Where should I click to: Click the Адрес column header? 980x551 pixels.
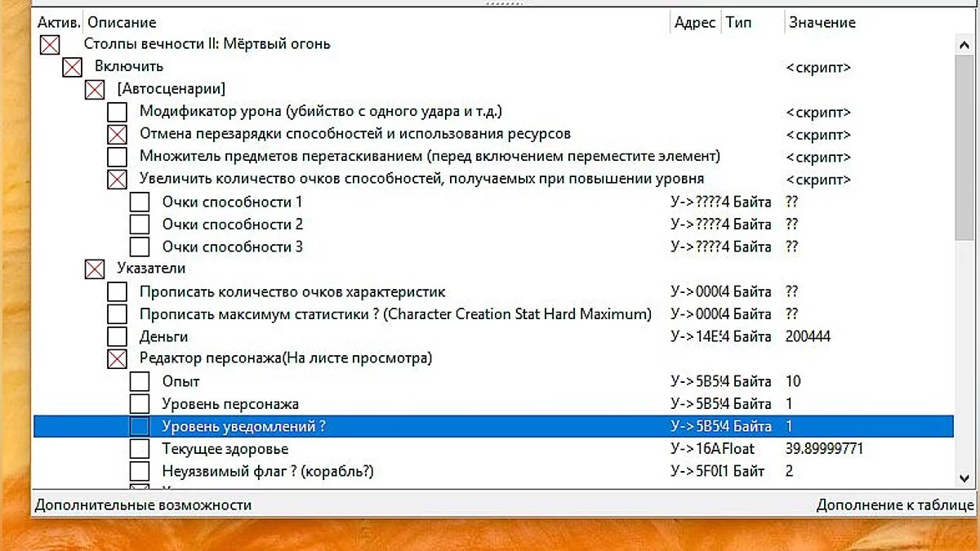coord(695,23)
